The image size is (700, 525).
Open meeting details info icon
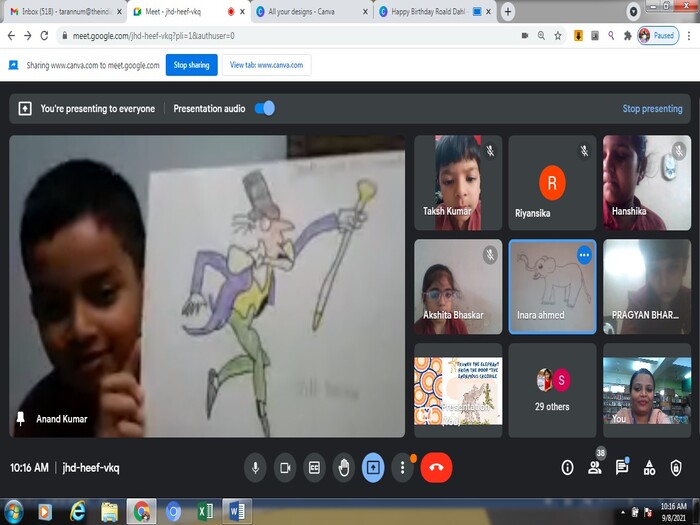pos(567,467)
